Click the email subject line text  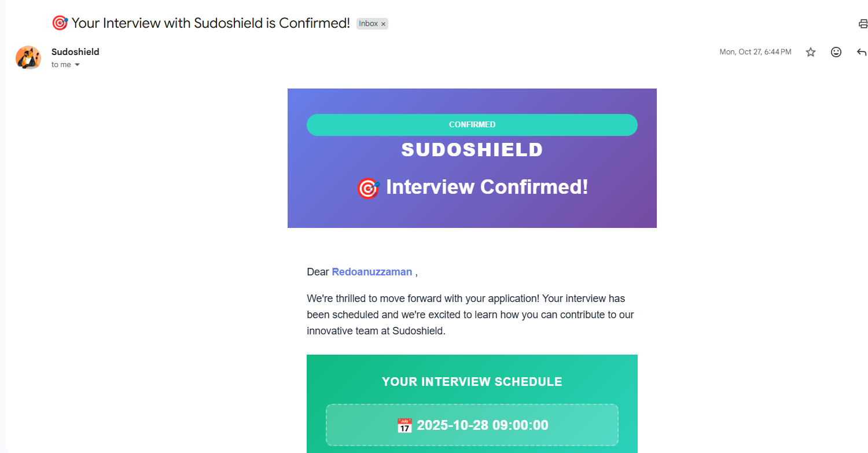(211, 23)
